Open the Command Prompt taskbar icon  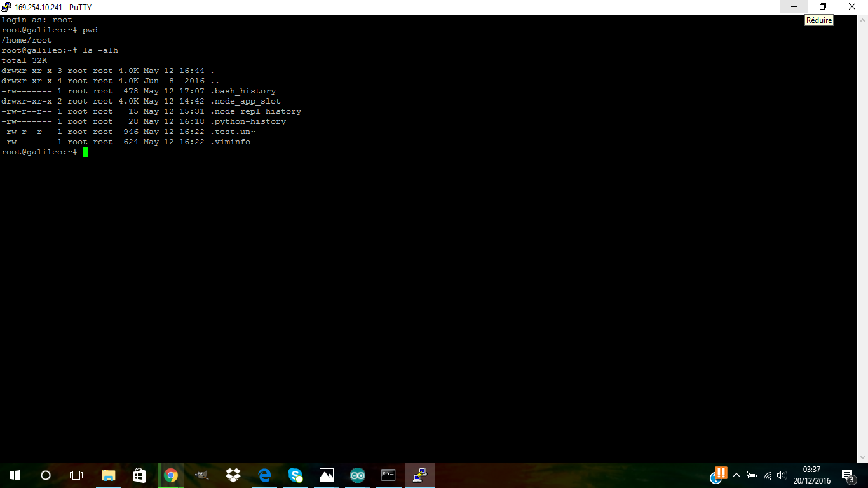pos(388,475)
